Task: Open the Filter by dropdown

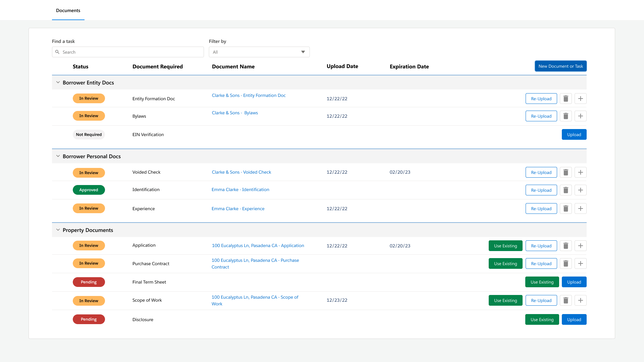Action: (x=259, y=52)
